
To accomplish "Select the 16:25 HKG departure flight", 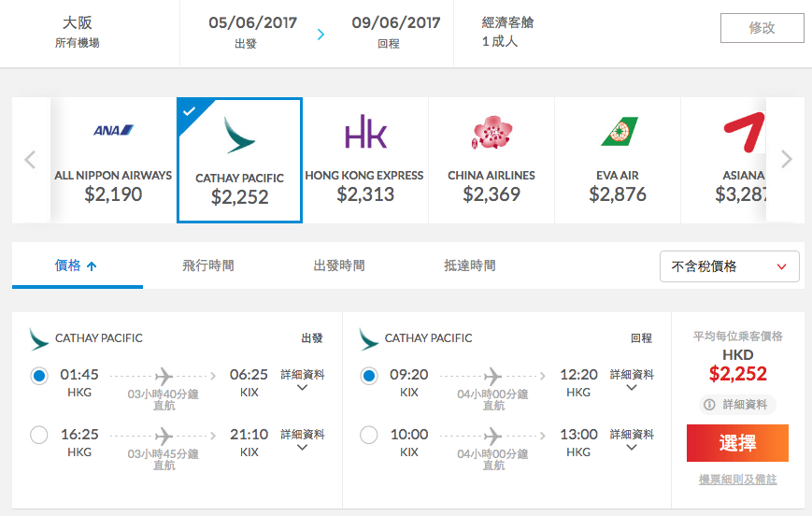I will 39,436.
